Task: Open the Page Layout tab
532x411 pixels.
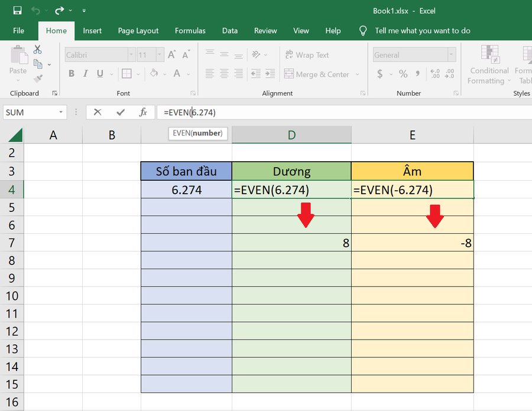Action: pyautogui.click(x=138, y=31)
